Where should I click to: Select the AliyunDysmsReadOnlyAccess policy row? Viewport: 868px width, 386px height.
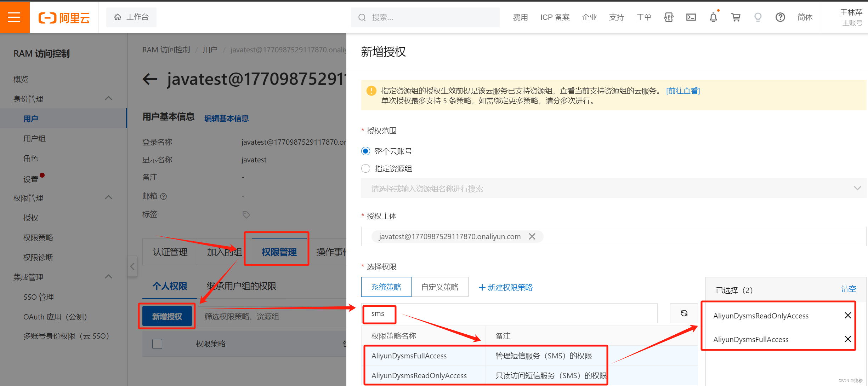[x=529, y=375]
